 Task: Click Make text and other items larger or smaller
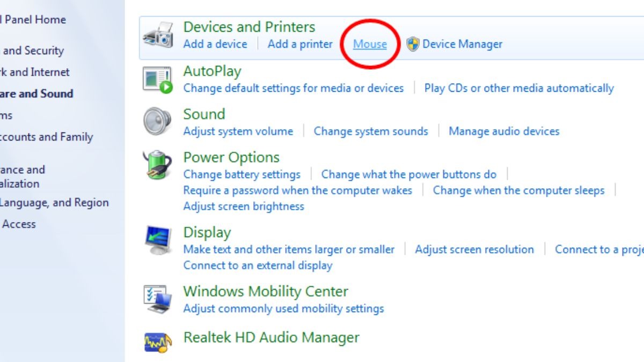[x=289, y=249]
